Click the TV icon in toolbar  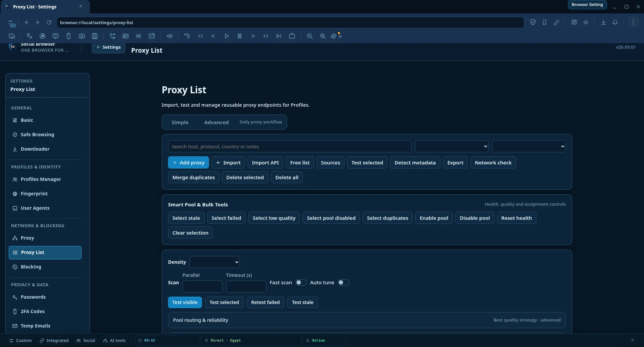(x=292, y=36)
